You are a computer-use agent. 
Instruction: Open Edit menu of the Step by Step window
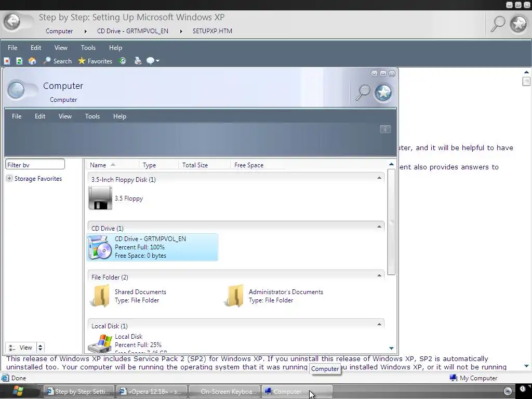click(x=36, y=48)
